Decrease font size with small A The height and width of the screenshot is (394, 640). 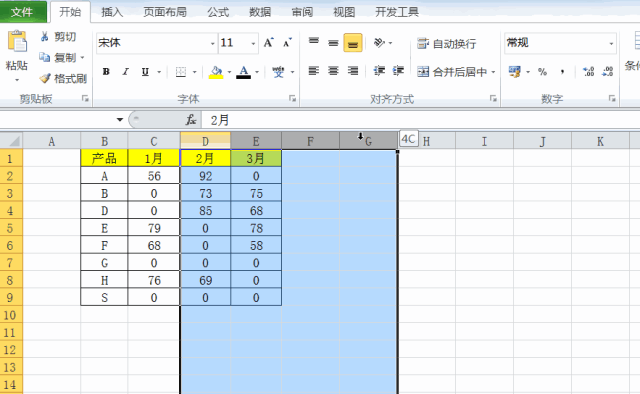click(x=287, y=42)
